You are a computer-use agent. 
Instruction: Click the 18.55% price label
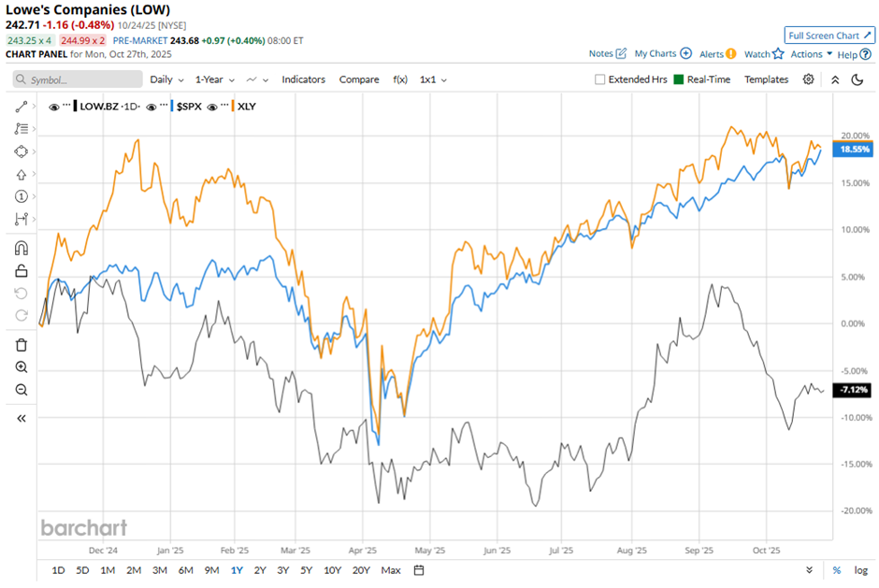click(x=852, y=149)
